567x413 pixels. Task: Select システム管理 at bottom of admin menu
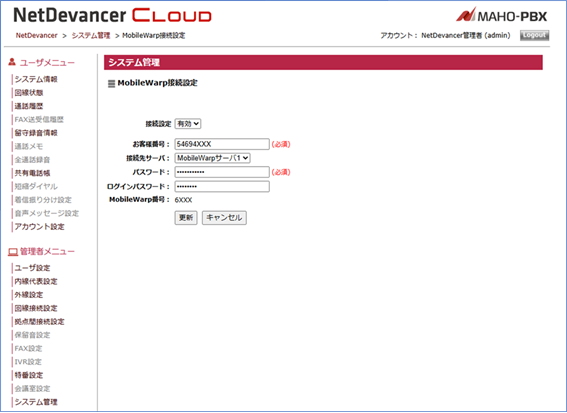pos(36,402)
